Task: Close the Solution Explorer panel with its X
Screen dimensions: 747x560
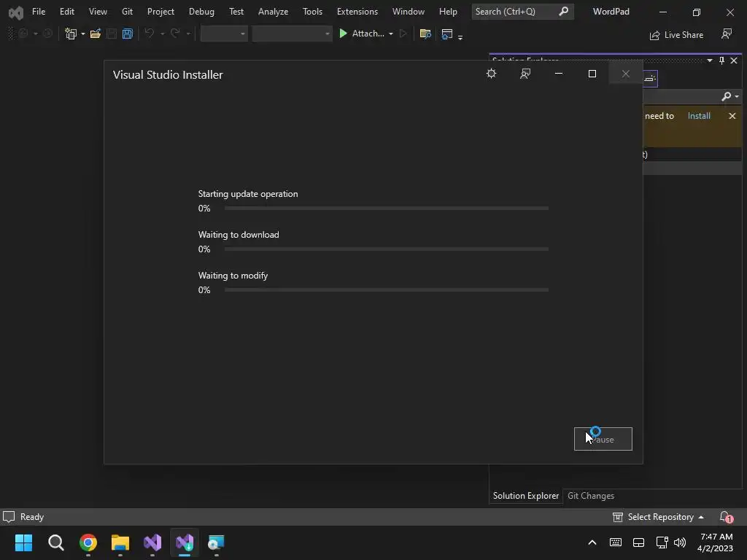Action: pos(734,61)
